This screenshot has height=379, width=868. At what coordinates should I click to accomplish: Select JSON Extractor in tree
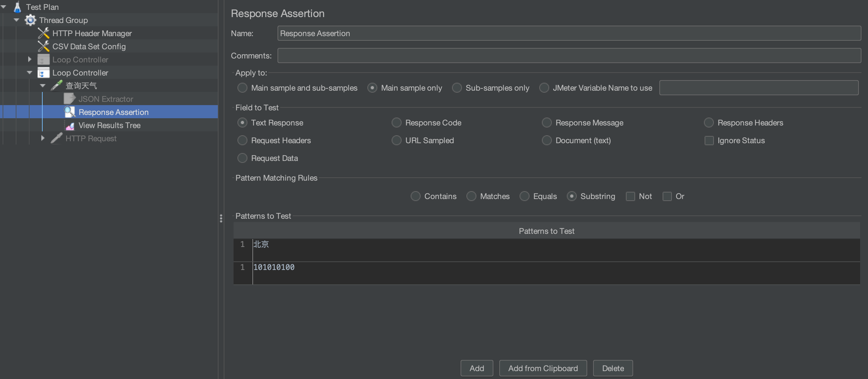(x=106, y=99)
